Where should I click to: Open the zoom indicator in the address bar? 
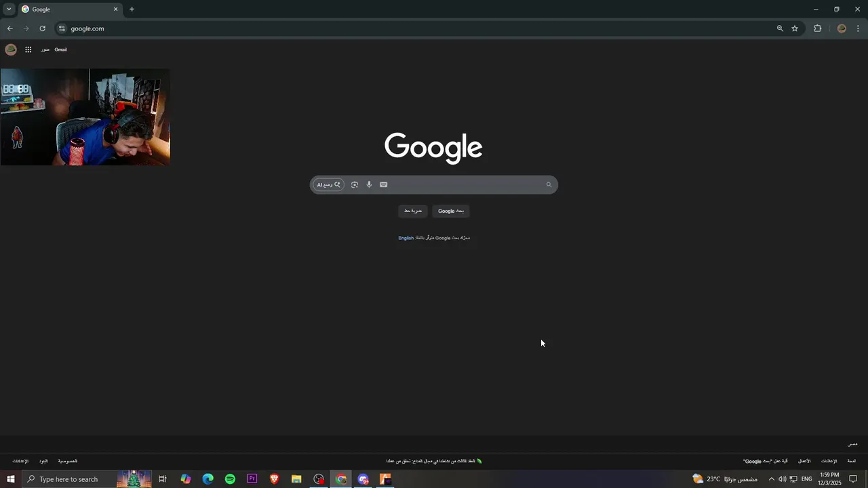[780, 28]
